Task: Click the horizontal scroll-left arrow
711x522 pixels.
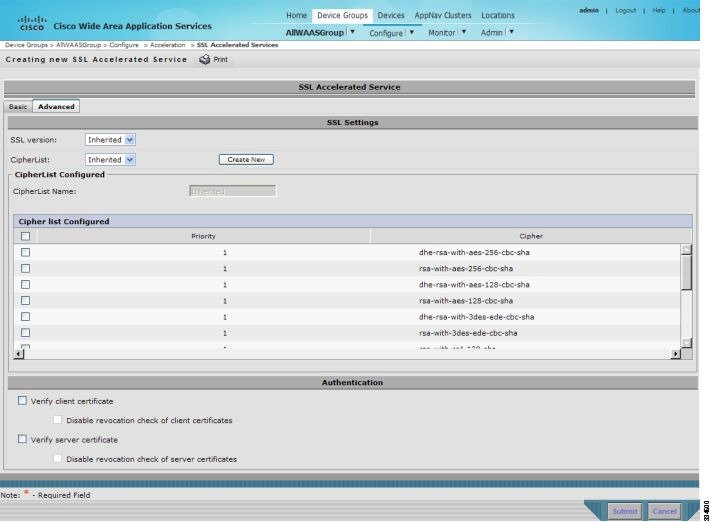Action: pyautogui.click(x=19, y=354)
